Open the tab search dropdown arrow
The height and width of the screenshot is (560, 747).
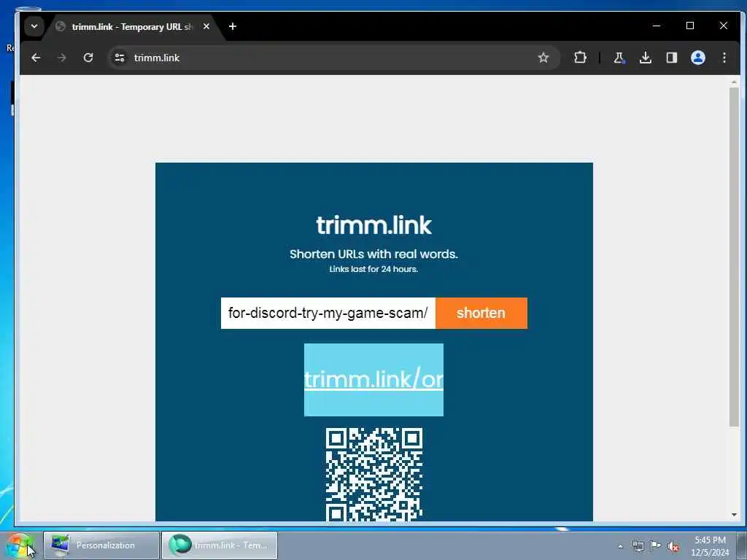point(34,26)
